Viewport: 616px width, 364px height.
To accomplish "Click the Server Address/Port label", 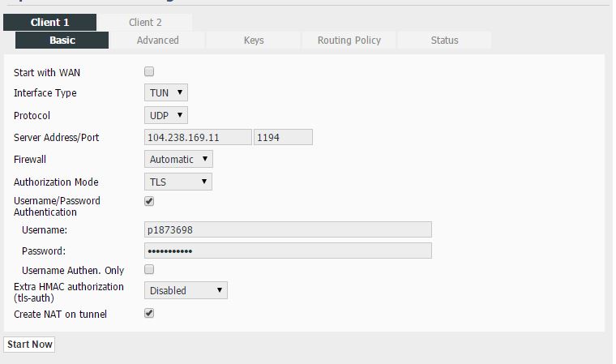I will tap(56, 138).
